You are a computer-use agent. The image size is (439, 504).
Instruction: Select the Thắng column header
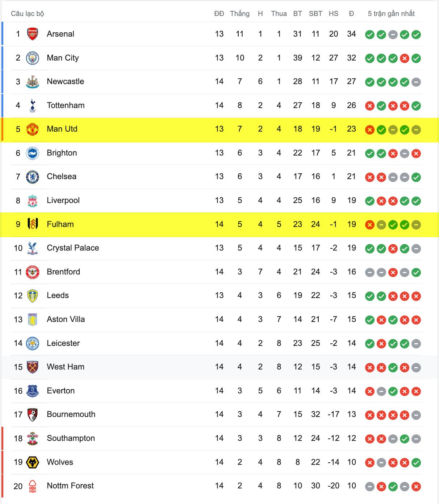click(x=240, y=14)
